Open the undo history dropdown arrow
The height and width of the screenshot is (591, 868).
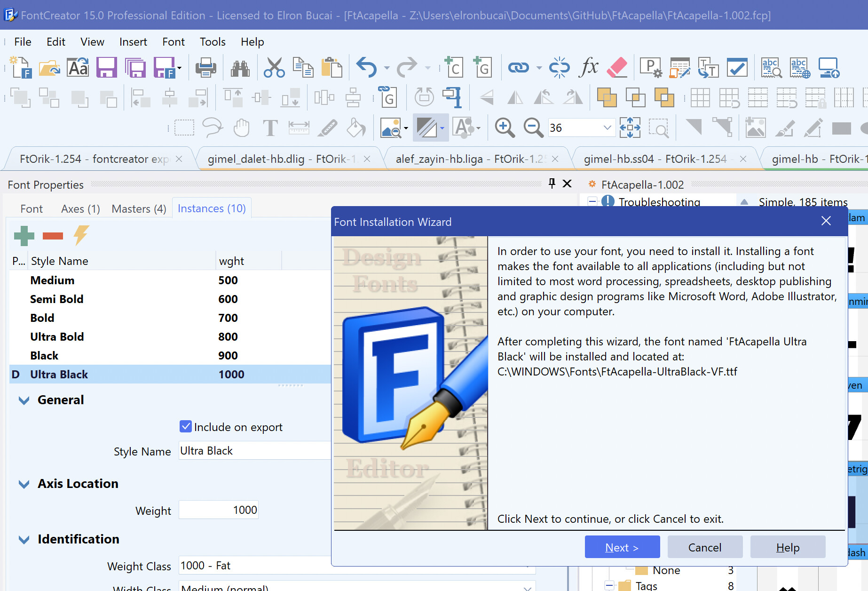(387, 68)
